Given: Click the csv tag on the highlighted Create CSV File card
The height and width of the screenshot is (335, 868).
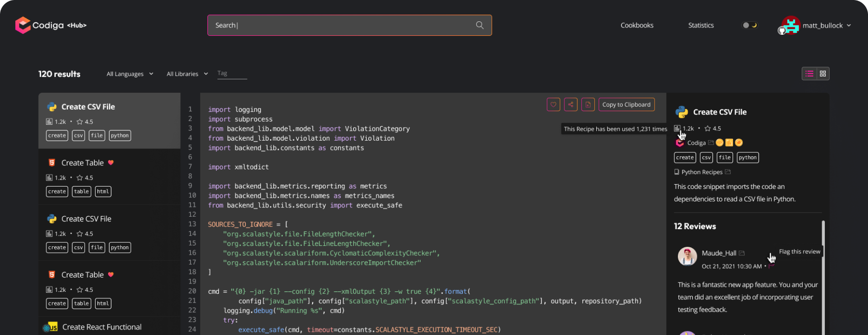Looking at the screenshot, I should point(78,135).
